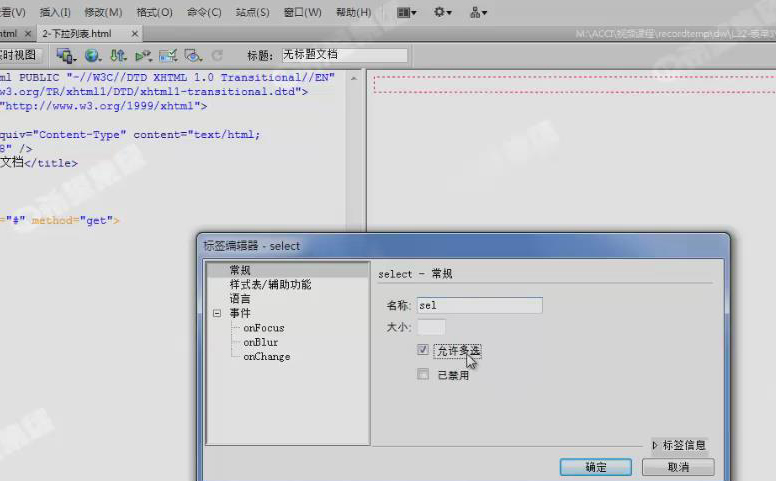
Task: Uncheck the 允许多选 checkbox
Action: click(x=424, y=351)
